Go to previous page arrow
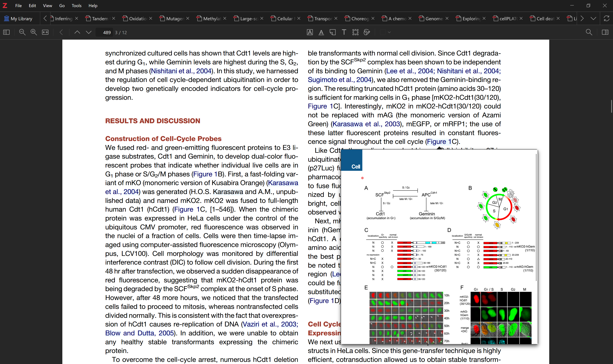Viewport: 613px width, 364px height. pyautogui.click(x=77, y=32)
